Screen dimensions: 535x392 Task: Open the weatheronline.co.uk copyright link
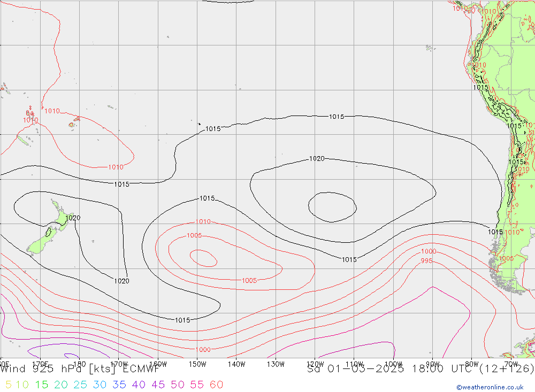490,387
